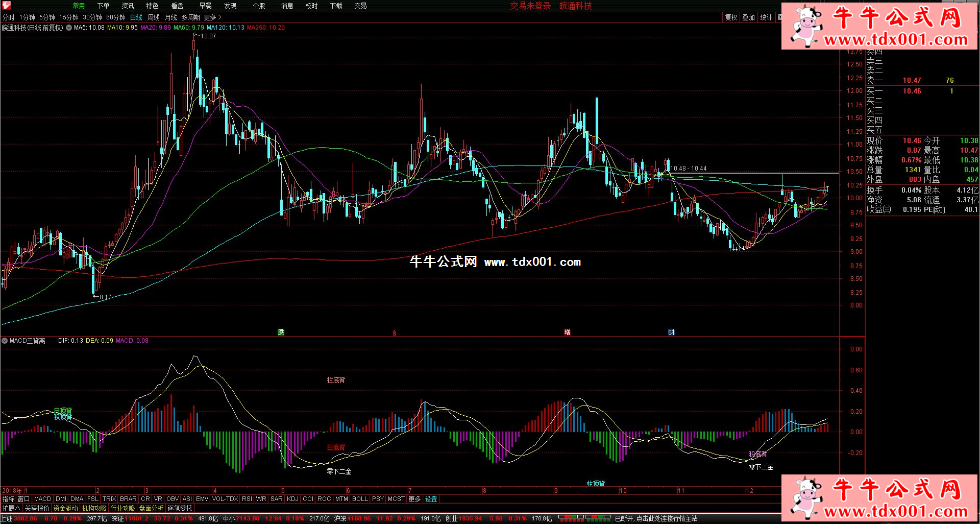The width and height of the screenshot is (980, 524).
Task: Open the 早餐 menu
Action: coord(205,6)
